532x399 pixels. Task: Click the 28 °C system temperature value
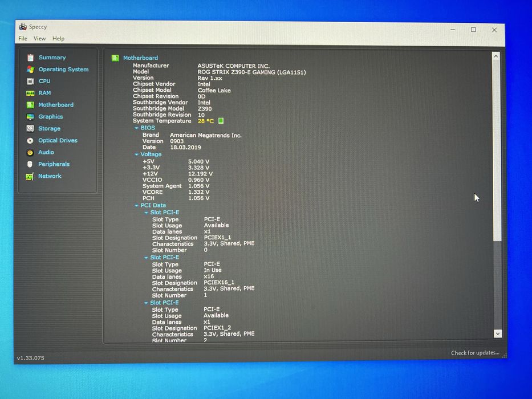point(206,121)
